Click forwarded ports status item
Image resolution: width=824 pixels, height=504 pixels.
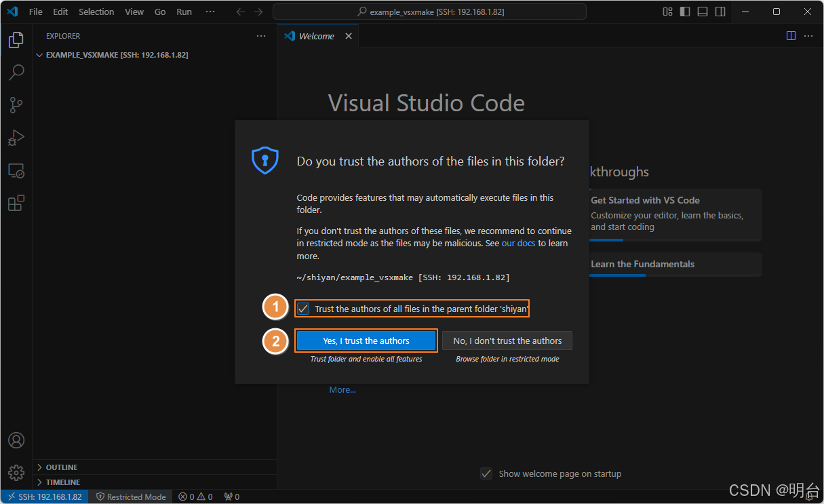232,497
